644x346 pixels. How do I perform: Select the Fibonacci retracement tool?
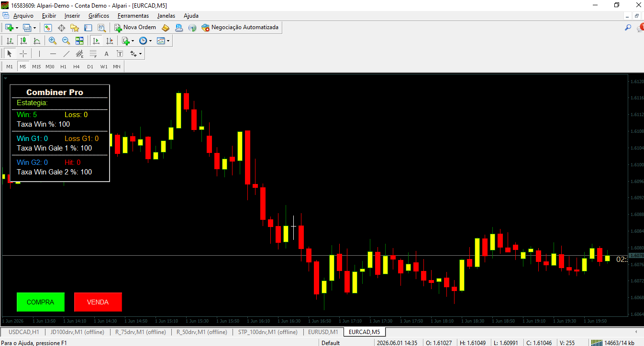tap(93, 54)
